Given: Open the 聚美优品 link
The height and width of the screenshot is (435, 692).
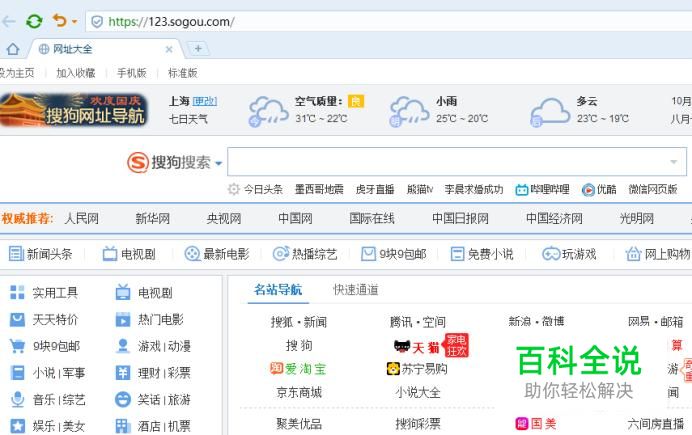Looking at the screenshot, I should coord(299,424).
